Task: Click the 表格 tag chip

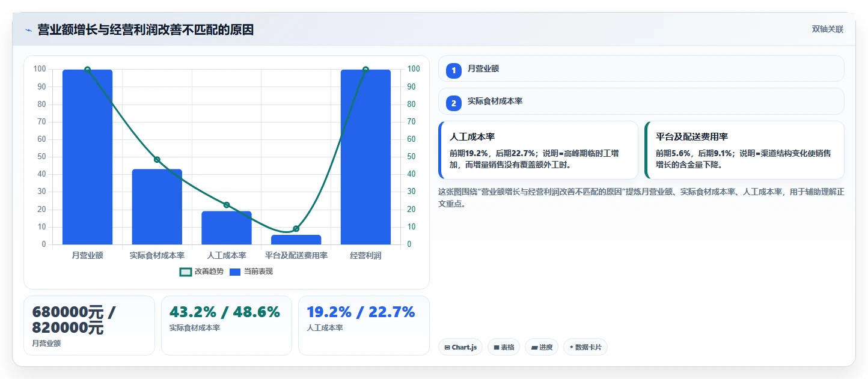Action: 504,347
